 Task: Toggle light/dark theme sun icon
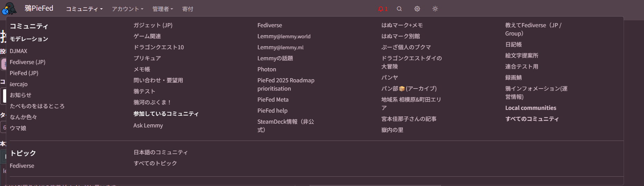[435, 9]
